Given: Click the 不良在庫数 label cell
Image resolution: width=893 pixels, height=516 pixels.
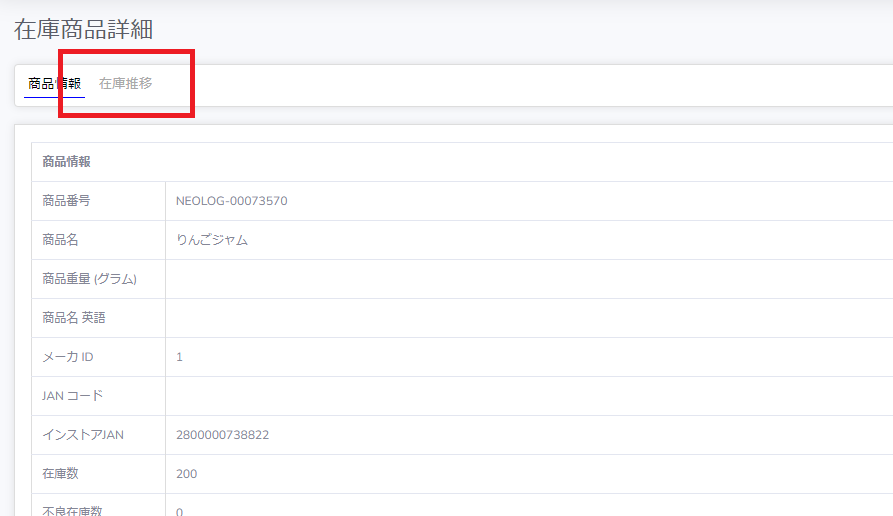Looking at the screenshot, I should [x=99, y=505].
